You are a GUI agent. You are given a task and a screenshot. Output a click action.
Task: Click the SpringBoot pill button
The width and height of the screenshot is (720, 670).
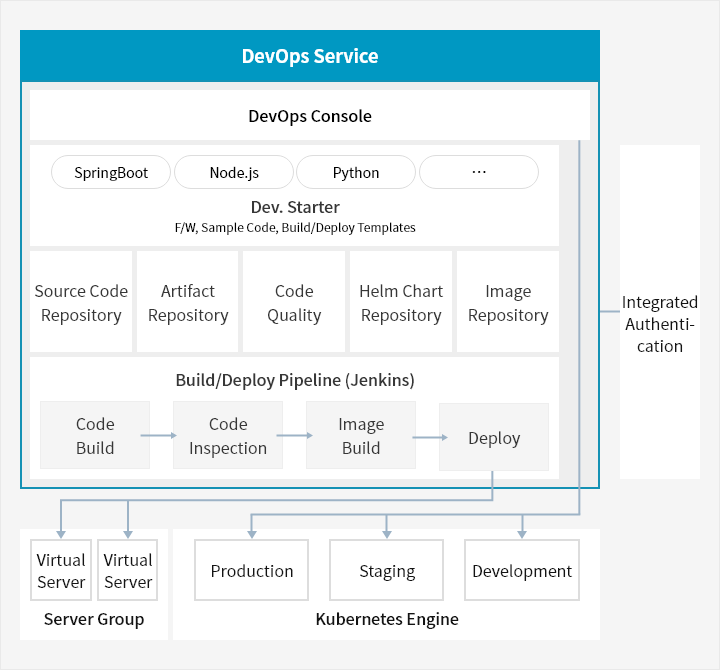point(111,172)
